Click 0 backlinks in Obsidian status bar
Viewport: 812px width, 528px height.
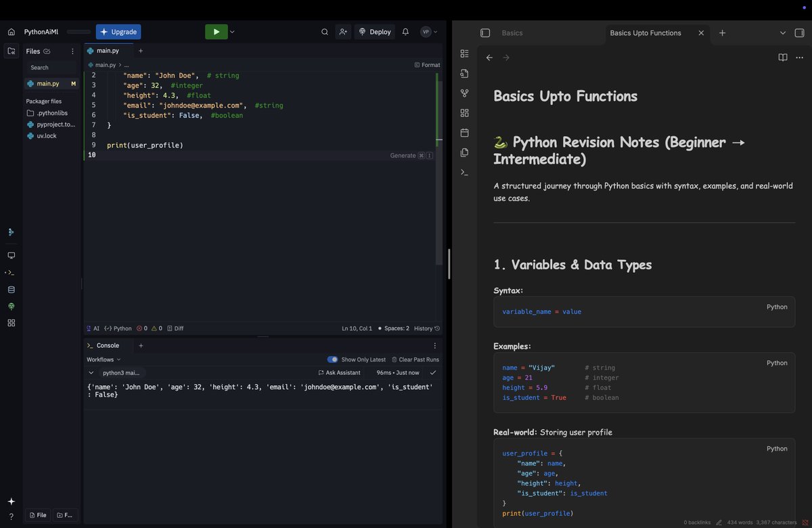click(697, 523)
